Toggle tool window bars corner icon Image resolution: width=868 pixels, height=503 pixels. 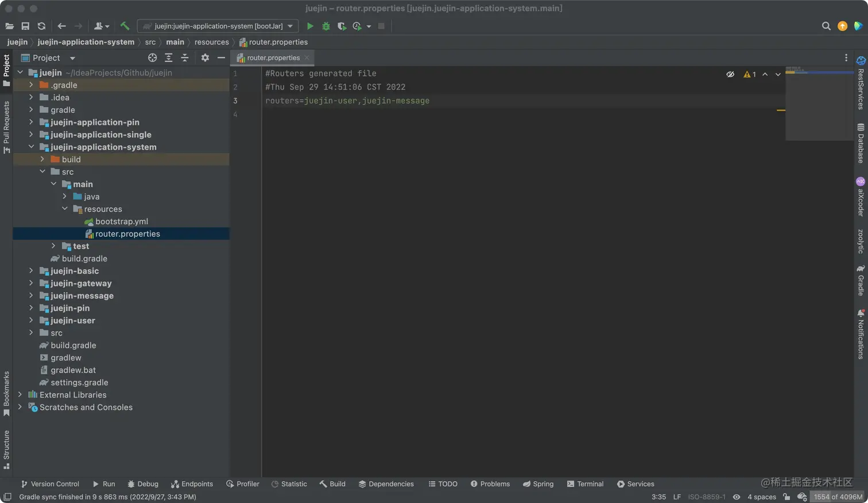click(x=7, y=497)
